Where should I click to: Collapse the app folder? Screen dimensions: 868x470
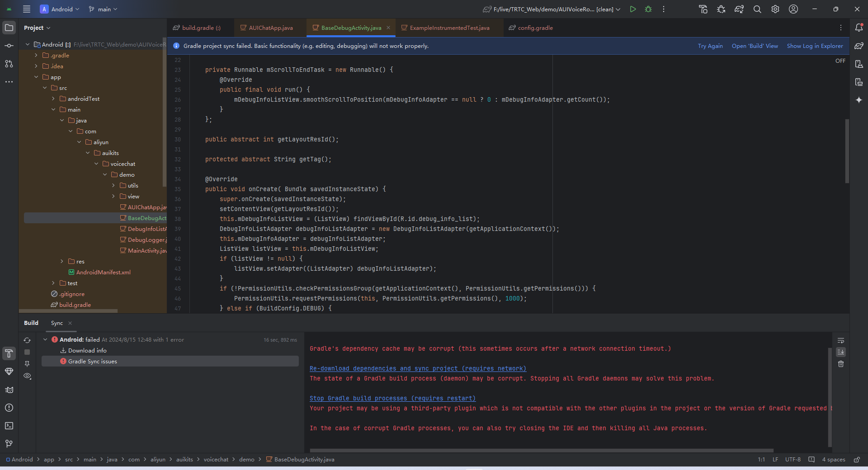(x=36, y=77)
